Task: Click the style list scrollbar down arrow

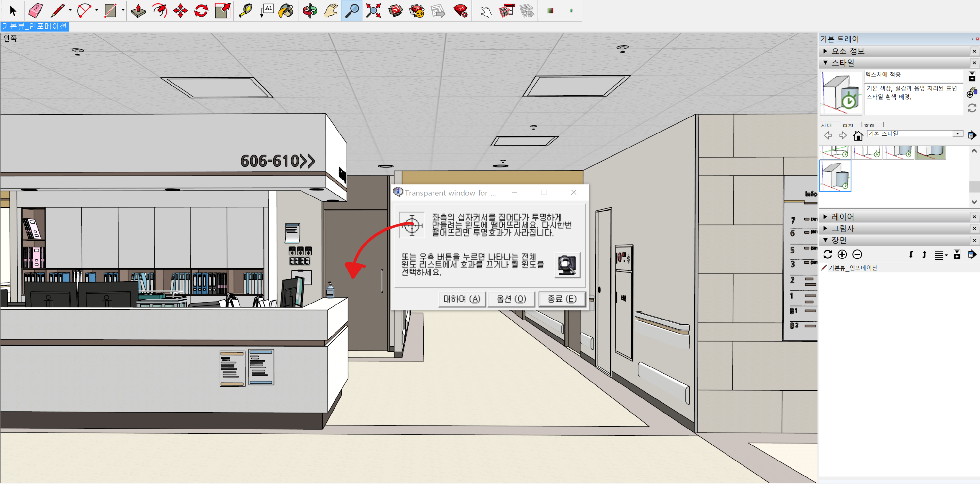Action: click(x=974, y=202)
